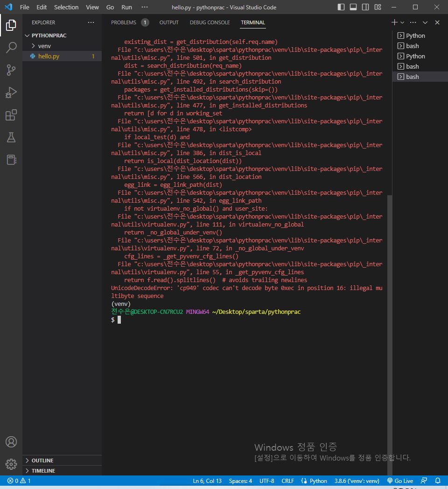Toggle panel layout icon in title bar
This screenshot has width=448, height=489.
click(x=353, y=7)
